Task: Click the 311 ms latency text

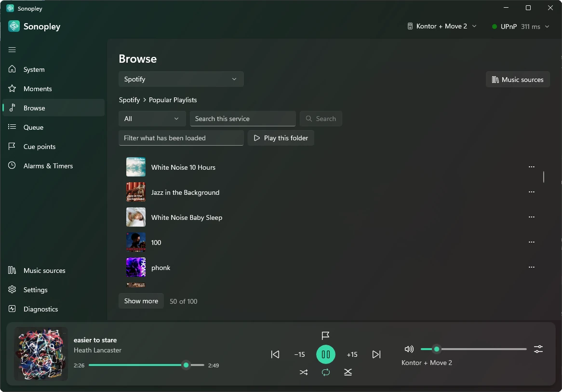Action: click(x=531, y=27)
